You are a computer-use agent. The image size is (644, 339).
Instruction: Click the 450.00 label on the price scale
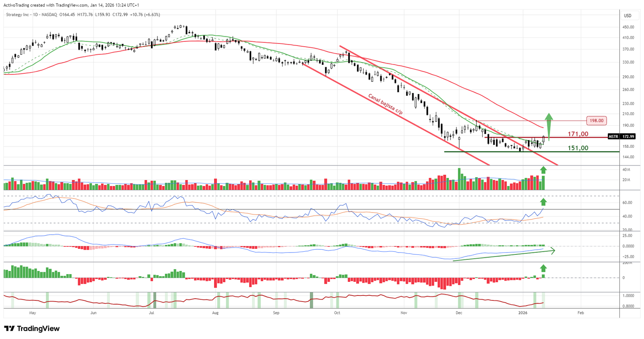tap(628, 27)
